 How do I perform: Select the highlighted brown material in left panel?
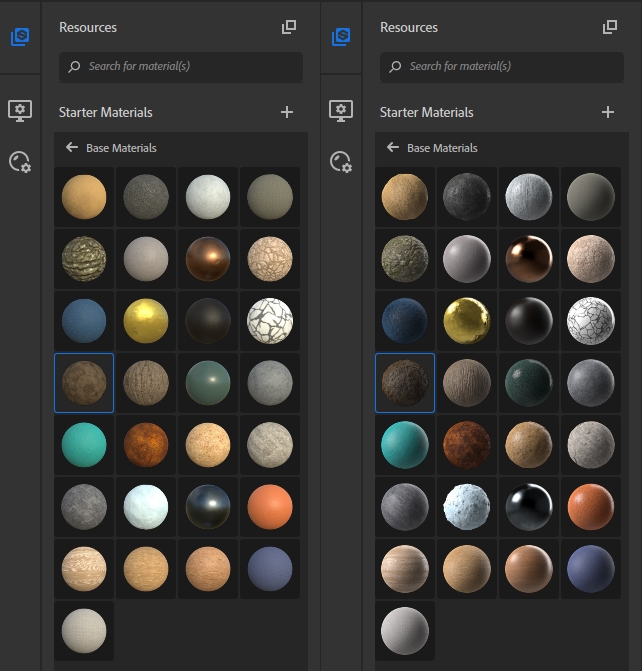coord(84,383)
